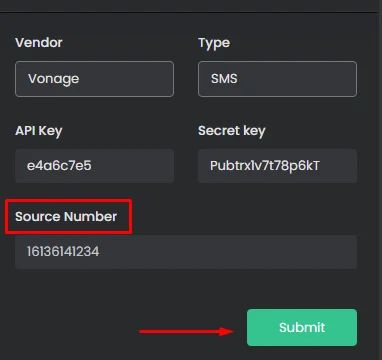Click the green Submit button text
The image size is (382, 360).
point(302,327)
